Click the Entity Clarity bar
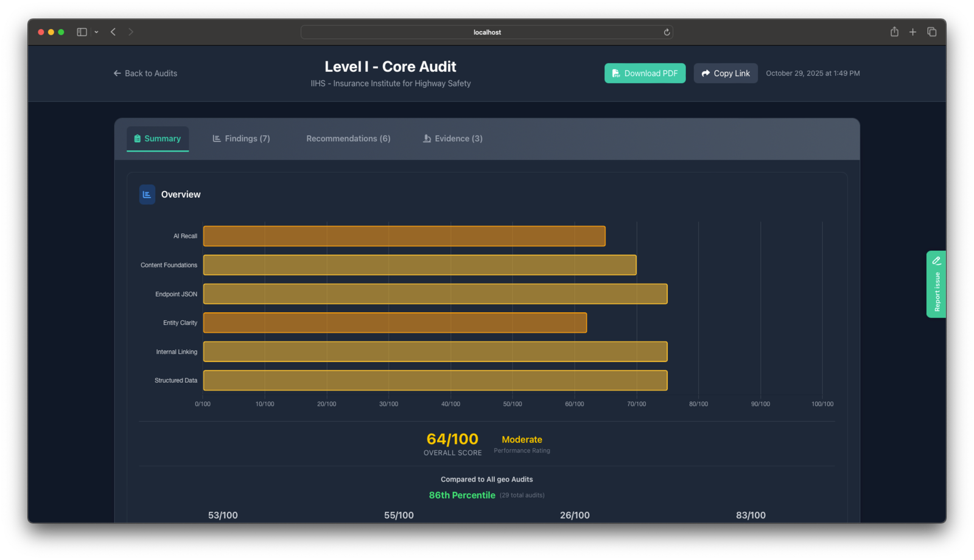The height and width of the screenshot is (560, 974). coord(395,323)
